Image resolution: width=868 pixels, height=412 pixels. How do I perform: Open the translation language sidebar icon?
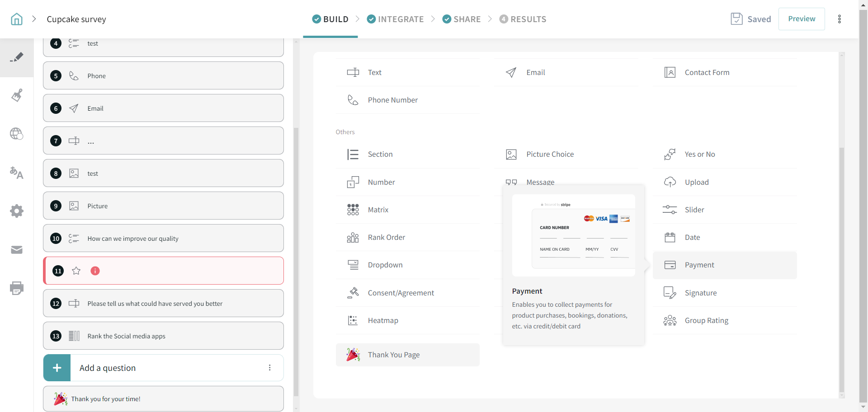click(17, 173)
